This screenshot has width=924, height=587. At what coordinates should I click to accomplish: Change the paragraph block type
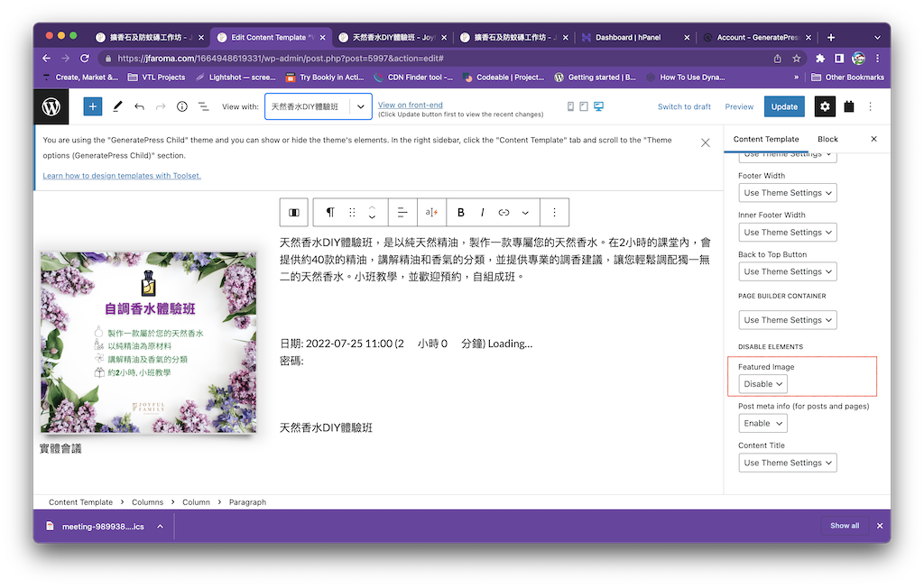coord(330,213)
